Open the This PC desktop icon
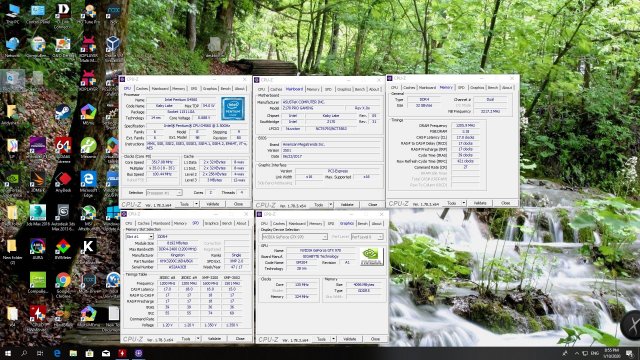The height and width of the screenshot is (360, 640). [x=13, y=13]
